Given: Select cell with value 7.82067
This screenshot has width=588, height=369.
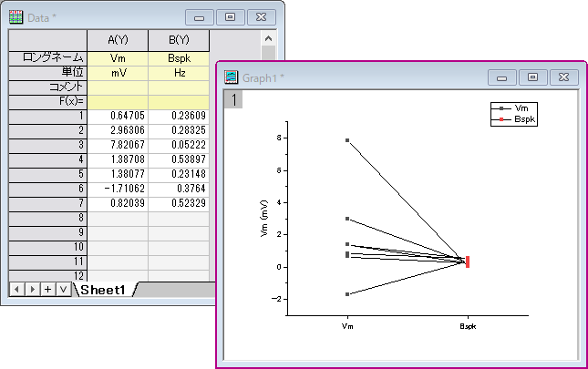Looking at the screenshot, I should pyautogui.click(x=118, y=146).
